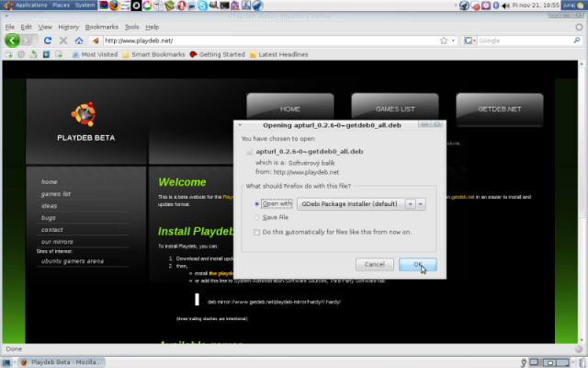Open the Help menu
Image resolution: width=588 pixels, height=368 pixels.
pyautogui.click(x=152, y=27)
